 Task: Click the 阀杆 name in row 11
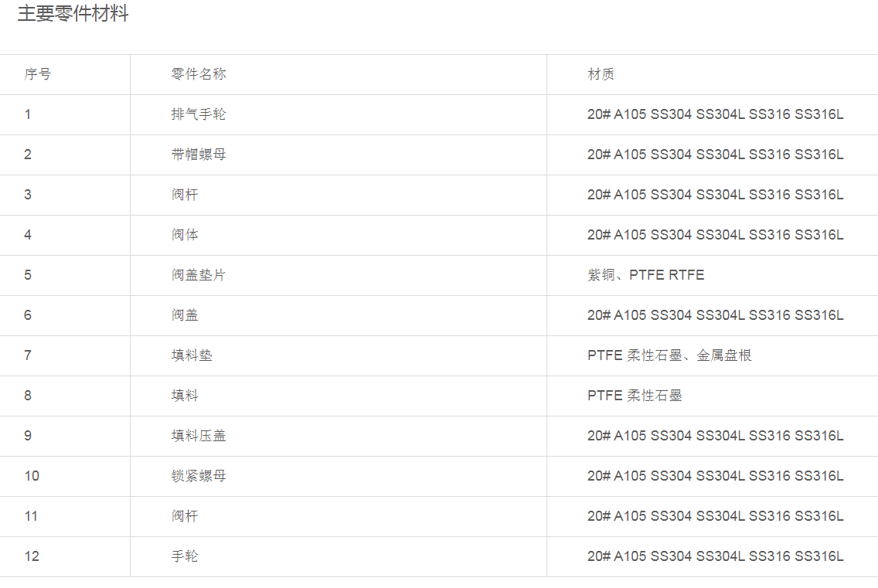click(x=185, y=516)
